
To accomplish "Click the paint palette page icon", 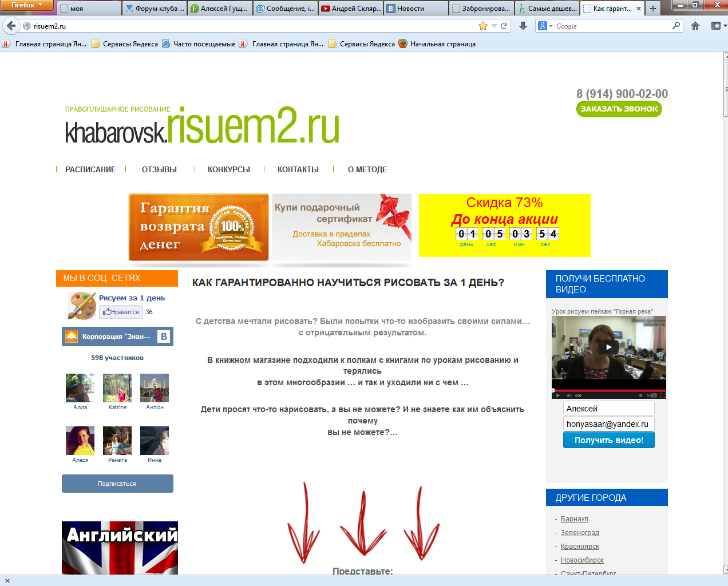I will click(82, 305).
